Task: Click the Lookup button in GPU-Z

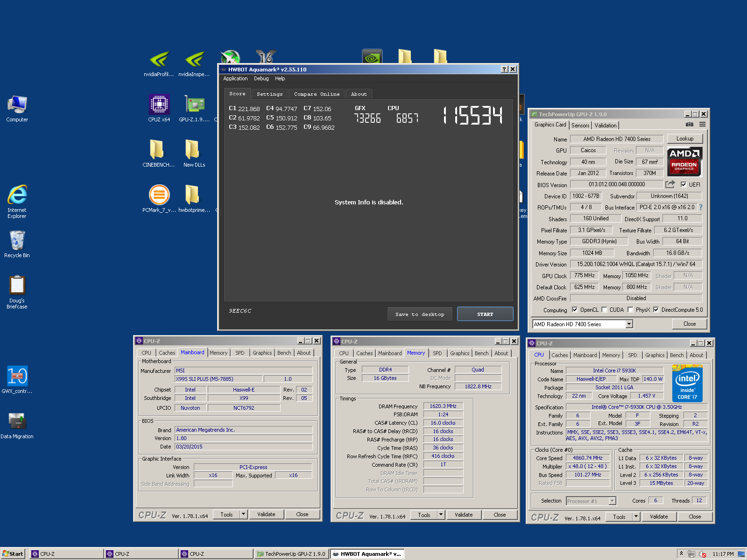Action: coord(685,139)
